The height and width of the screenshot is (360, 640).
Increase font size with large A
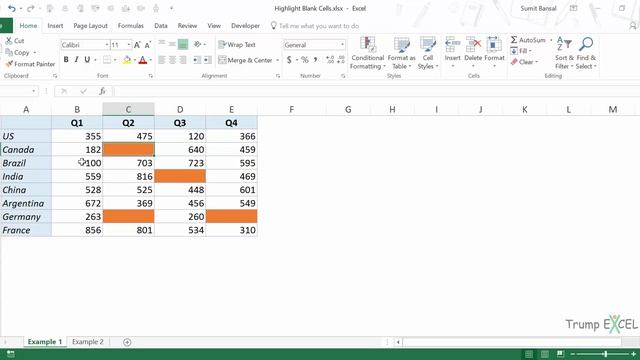(x=137, y=45)
